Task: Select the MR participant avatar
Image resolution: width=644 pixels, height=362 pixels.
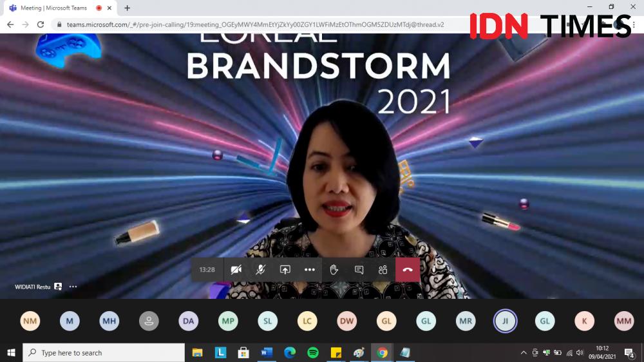Action: (x=466, y=321)
